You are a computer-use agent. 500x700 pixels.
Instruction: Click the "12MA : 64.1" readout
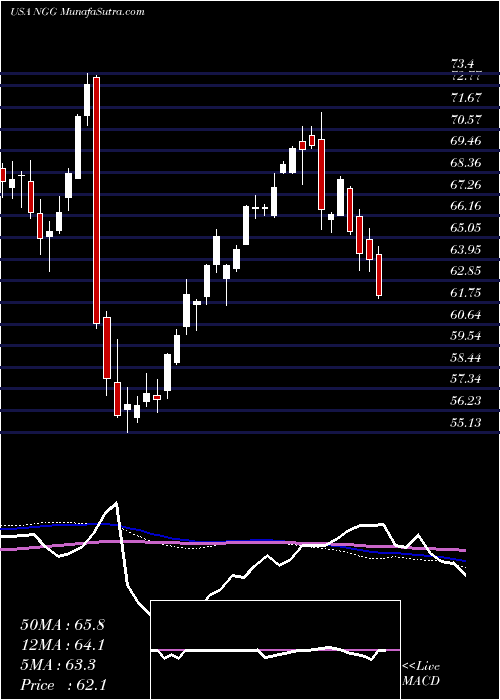(62, 645)
